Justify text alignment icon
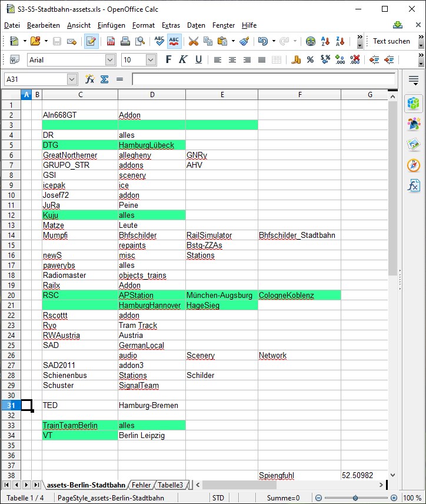The image size is (426, 504). 262,60
